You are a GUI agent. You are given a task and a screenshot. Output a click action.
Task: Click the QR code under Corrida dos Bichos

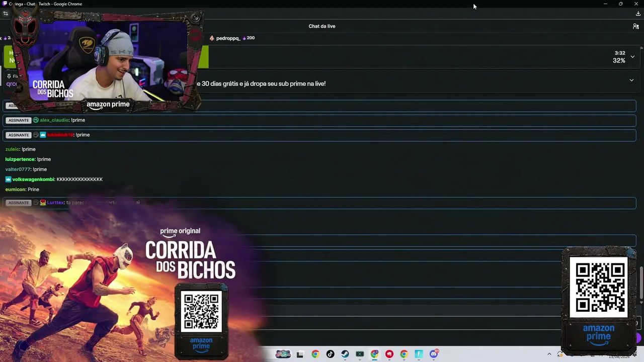(x=201, y=312)
